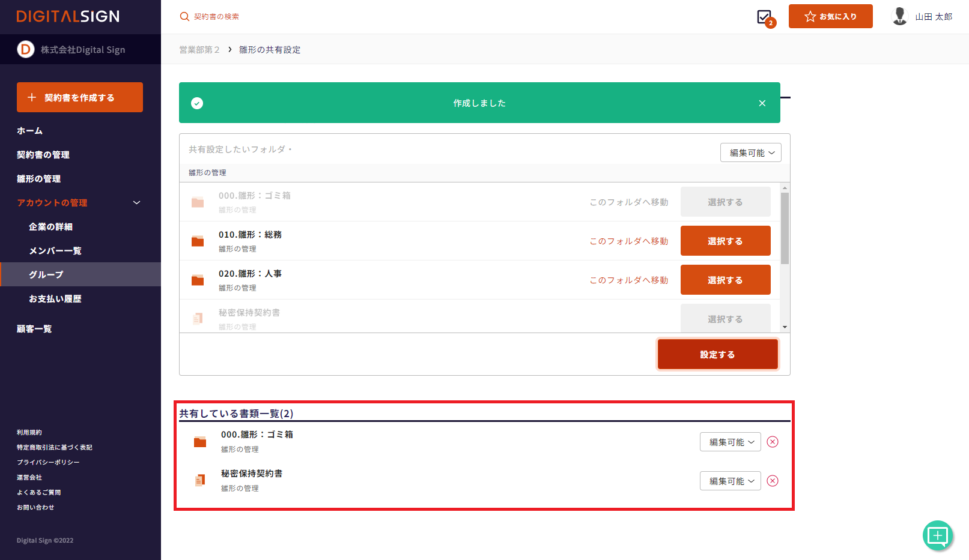Click the 設定する button

coord(717,355)
